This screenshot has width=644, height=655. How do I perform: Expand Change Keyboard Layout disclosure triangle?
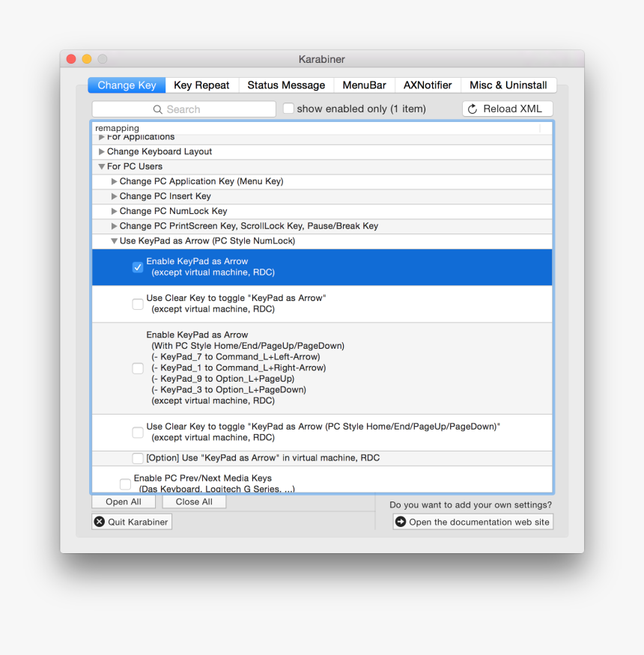[102, 152]
